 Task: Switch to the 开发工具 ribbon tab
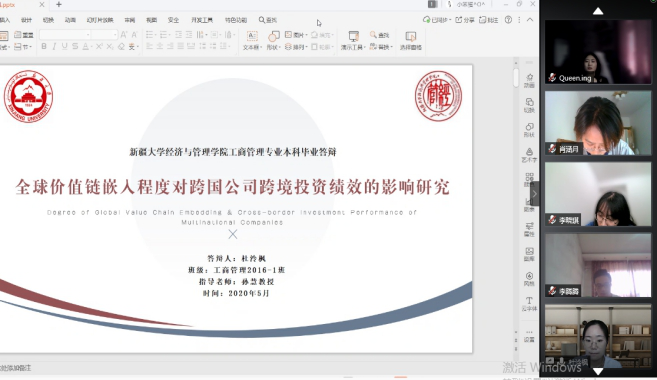[x=202, y=20]
